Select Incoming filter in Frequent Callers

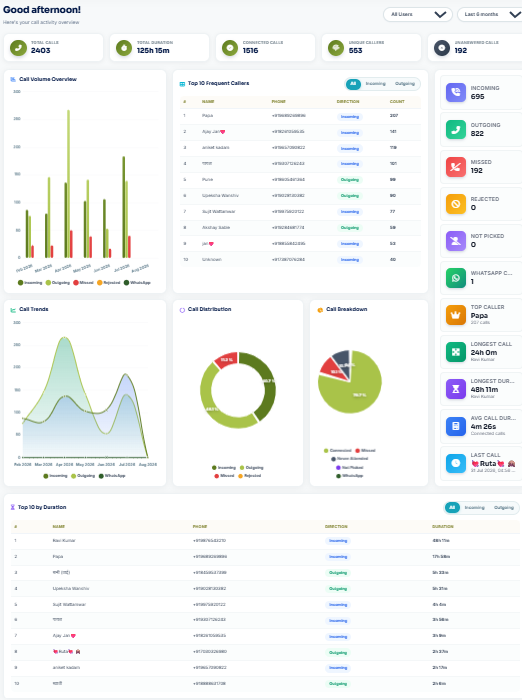376,83
